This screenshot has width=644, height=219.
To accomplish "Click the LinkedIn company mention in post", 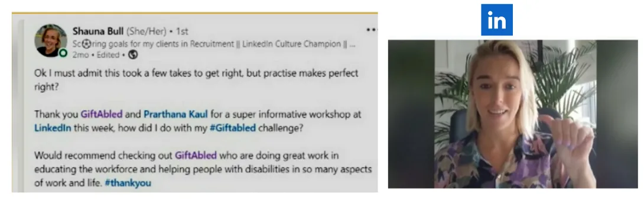I will tap(53, 128).
